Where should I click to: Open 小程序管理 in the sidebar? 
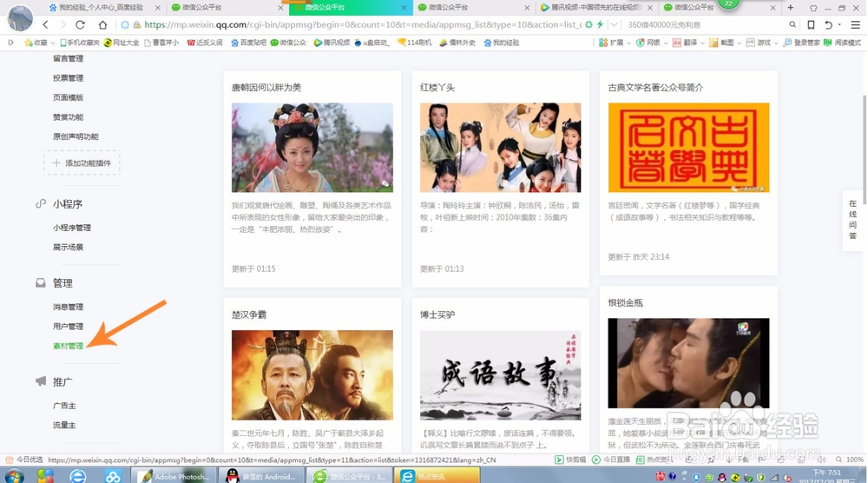[72, 228]
